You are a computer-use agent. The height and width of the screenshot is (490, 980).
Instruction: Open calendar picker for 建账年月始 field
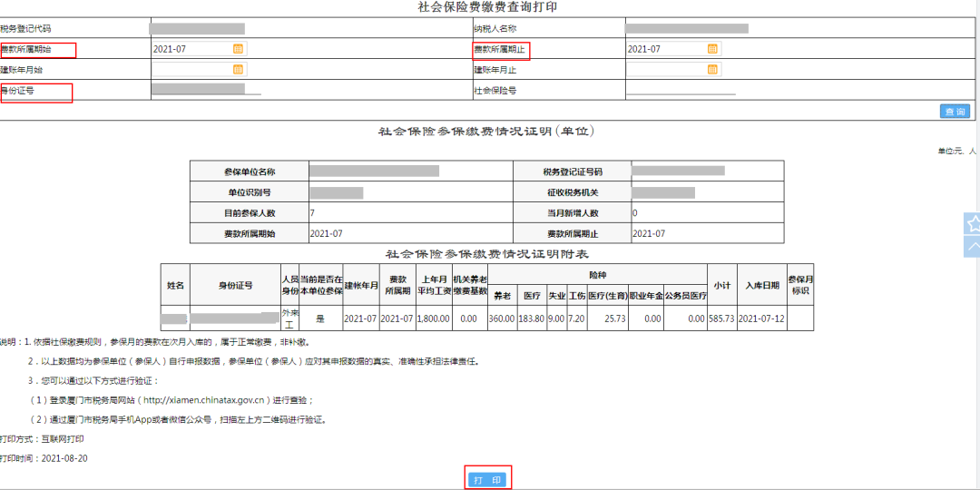[238, 69]
